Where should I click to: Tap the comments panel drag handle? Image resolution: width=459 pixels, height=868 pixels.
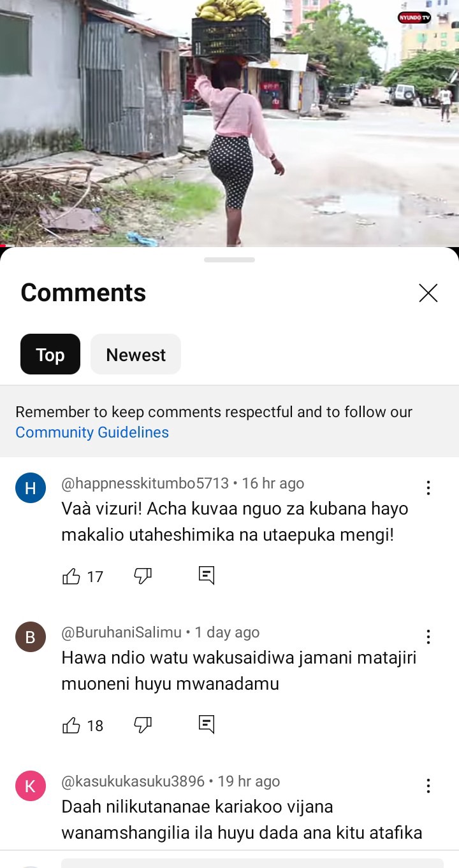(x=229, y=260)
